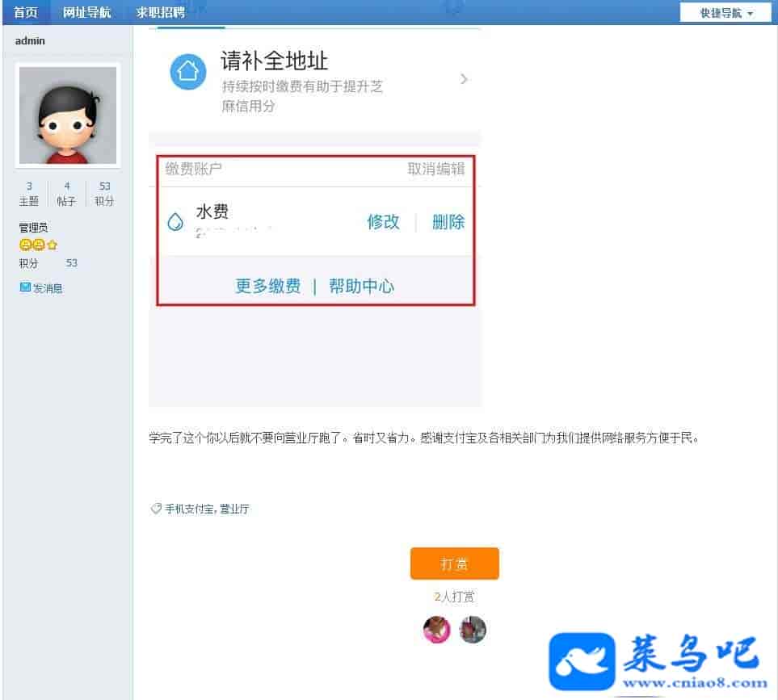Open the 营业厅 tag link

coord(234,509)
